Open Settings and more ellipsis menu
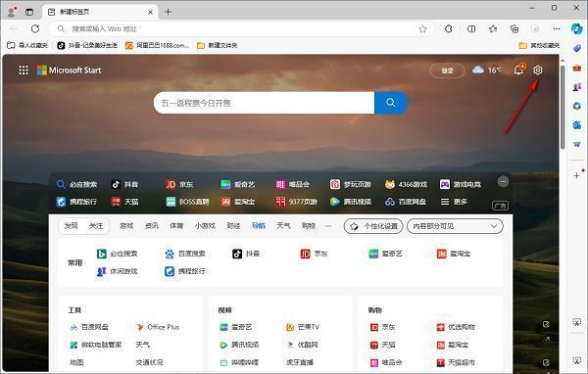 tap(557, 28)
